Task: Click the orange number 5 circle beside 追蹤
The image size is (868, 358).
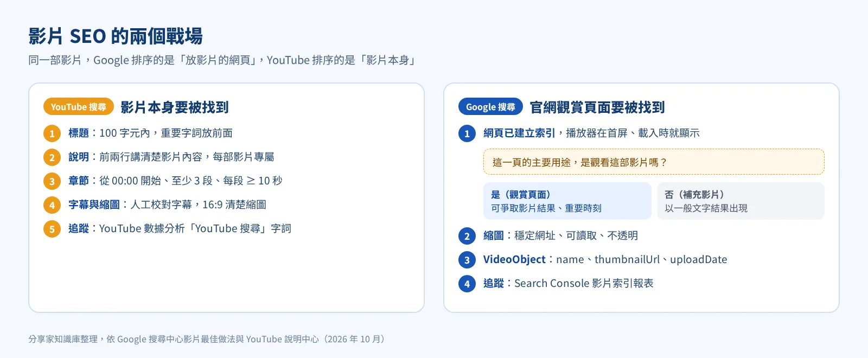Action: click(52, 229)
